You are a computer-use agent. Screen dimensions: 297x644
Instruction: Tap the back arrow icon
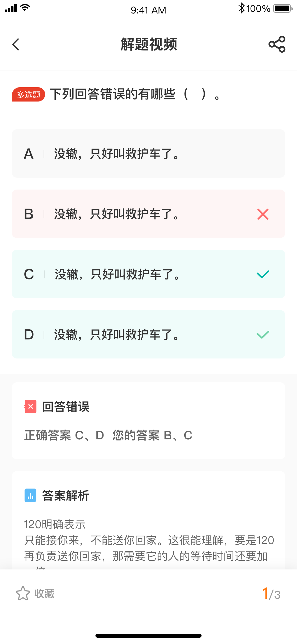coord(16,44)
